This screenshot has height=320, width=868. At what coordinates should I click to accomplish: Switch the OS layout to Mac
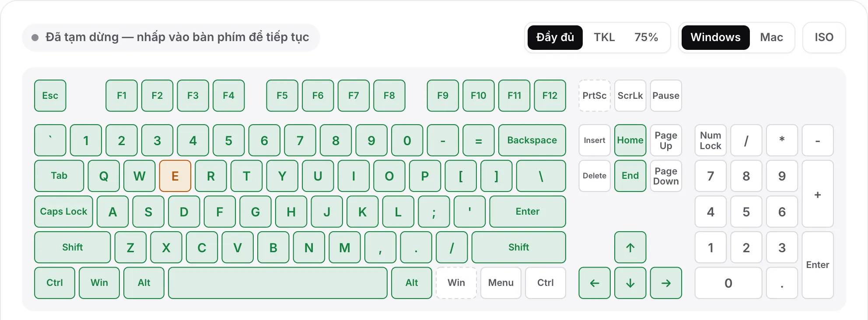click(x=771, y=37)
